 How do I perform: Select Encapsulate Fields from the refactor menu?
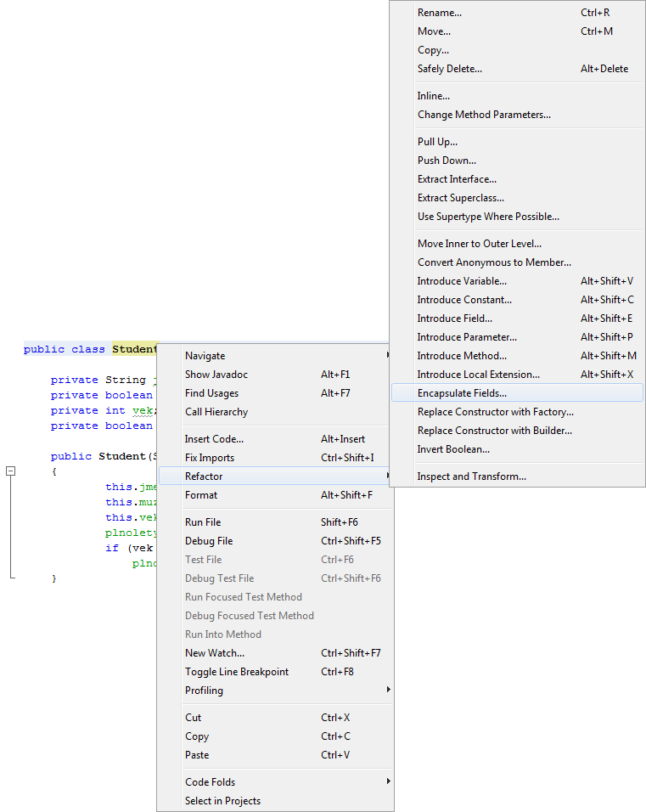click(x=462, y=393)
